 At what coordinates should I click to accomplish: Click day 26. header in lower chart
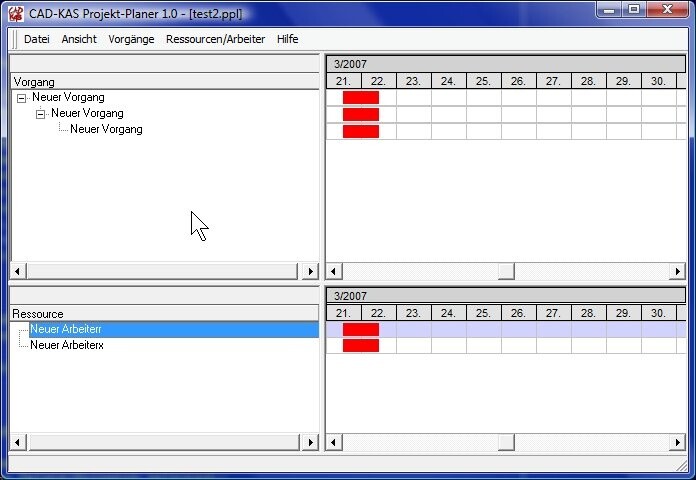point(518,313)
